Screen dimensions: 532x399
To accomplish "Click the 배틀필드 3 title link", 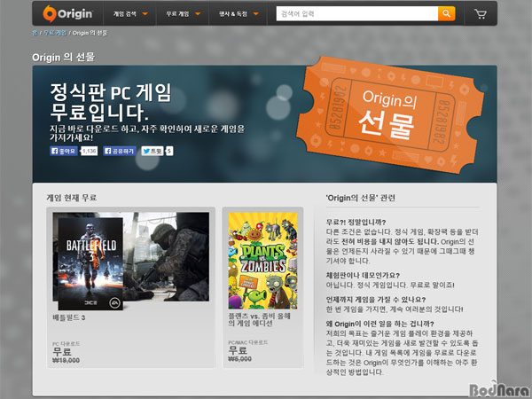I will point(69,317).
